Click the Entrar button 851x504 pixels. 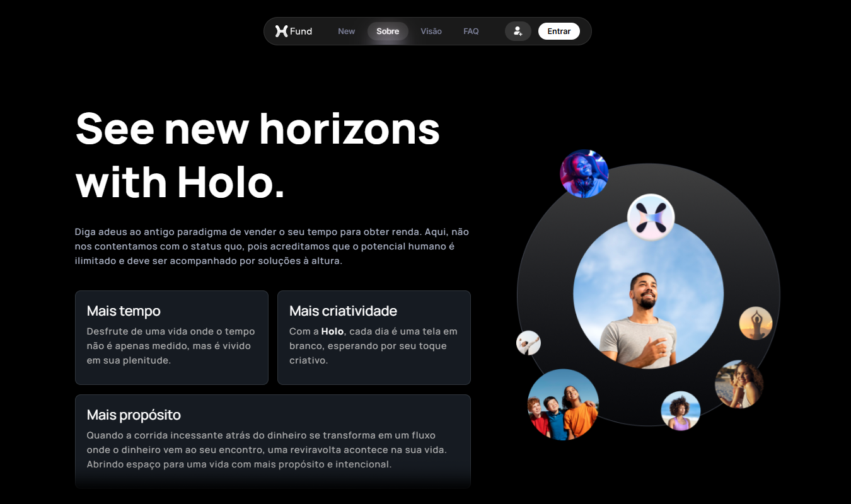click(559, 31)
